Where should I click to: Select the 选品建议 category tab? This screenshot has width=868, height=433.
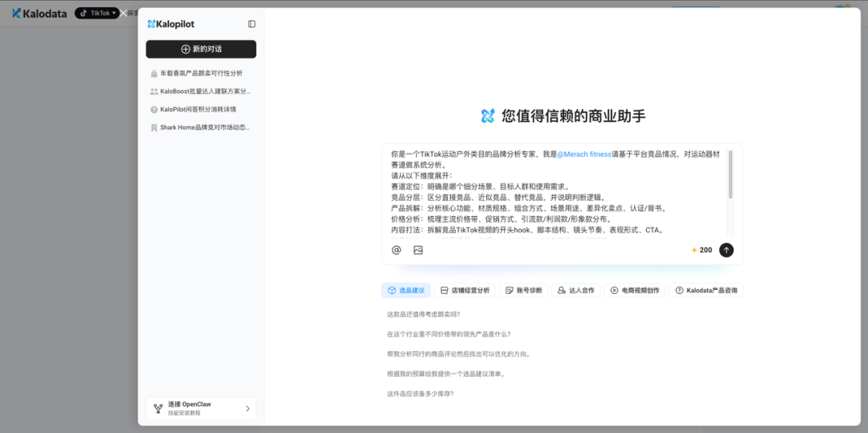click(406, 290)
